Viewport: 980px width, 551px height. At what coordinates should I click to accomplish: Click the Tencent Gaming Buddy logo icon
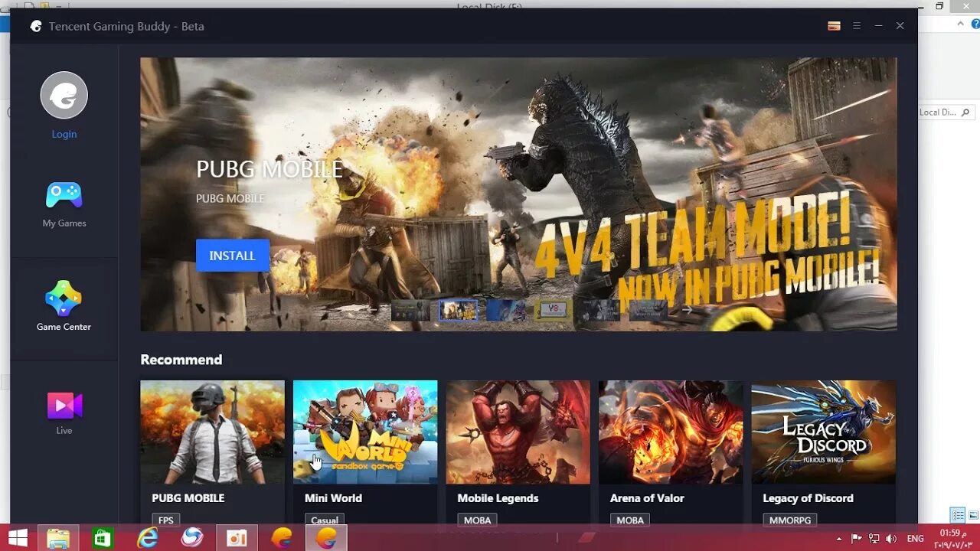click(x=36, y=26)
